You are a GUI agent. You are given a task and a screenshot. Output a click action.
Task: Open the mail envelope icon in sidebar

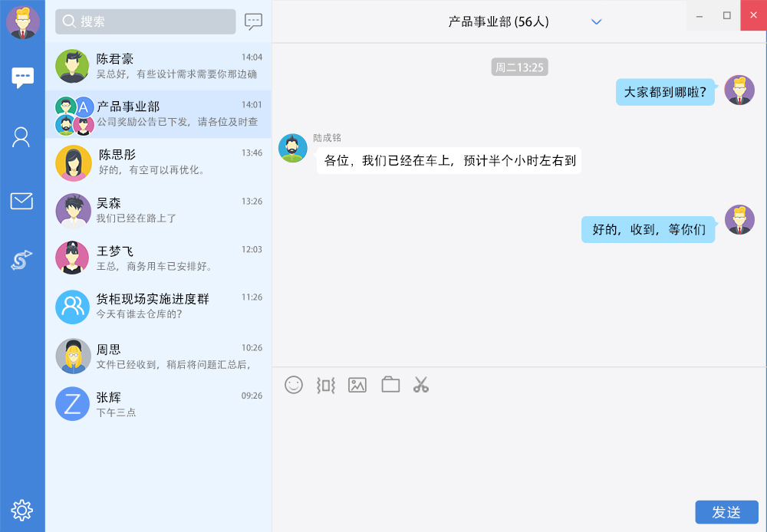21,201
